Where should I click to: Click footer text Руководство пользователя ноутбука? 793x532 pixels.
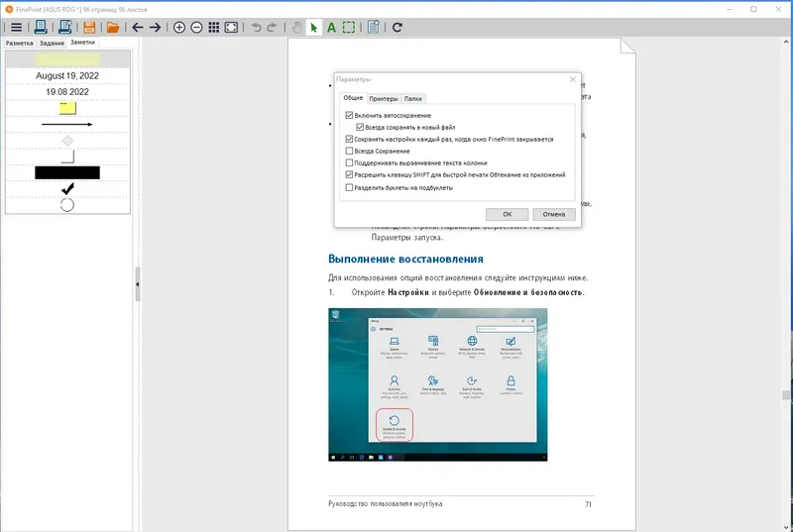pos(385,503)
